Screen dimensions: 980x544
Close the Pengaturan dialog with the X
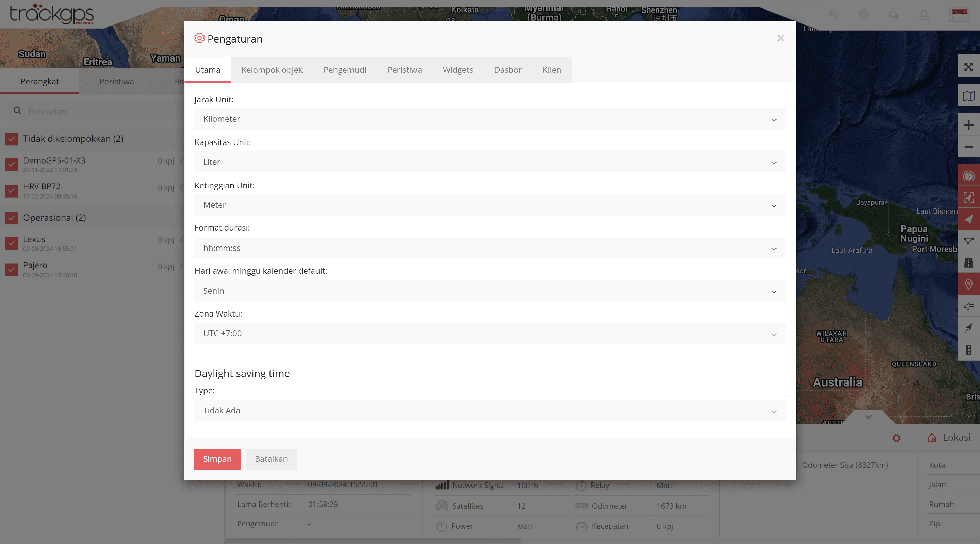[780, 38]
